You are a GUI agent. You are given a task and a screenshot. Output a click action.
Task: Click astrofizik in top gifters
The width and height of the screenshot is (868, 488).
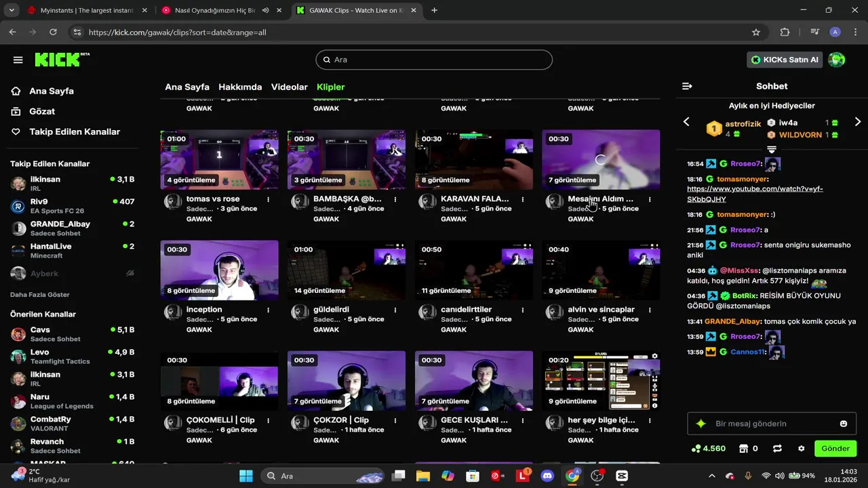pos(743,124)
